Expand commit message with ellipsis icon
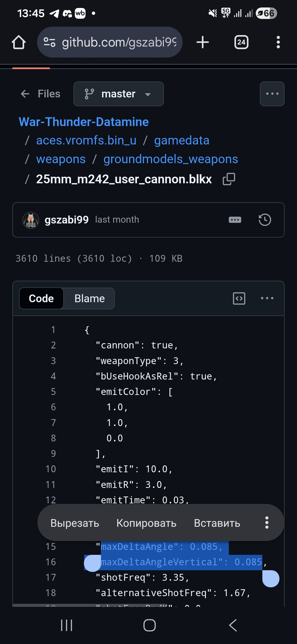 click(x=235, y=220)
